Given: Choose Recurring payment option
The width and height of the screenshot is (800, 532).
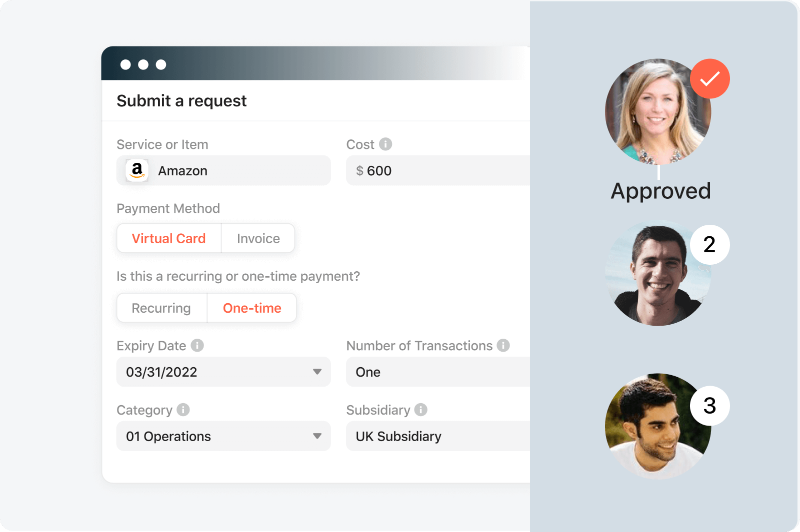Looking at the screenshot, I should [x=161, y=308].
